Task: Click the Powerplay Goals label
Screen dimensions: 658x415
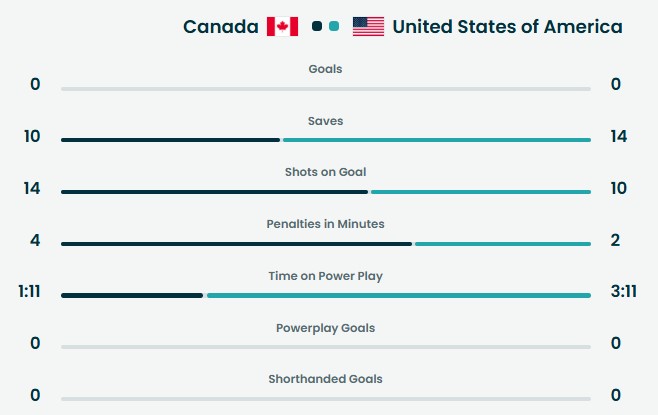Action: click(325, 328)
